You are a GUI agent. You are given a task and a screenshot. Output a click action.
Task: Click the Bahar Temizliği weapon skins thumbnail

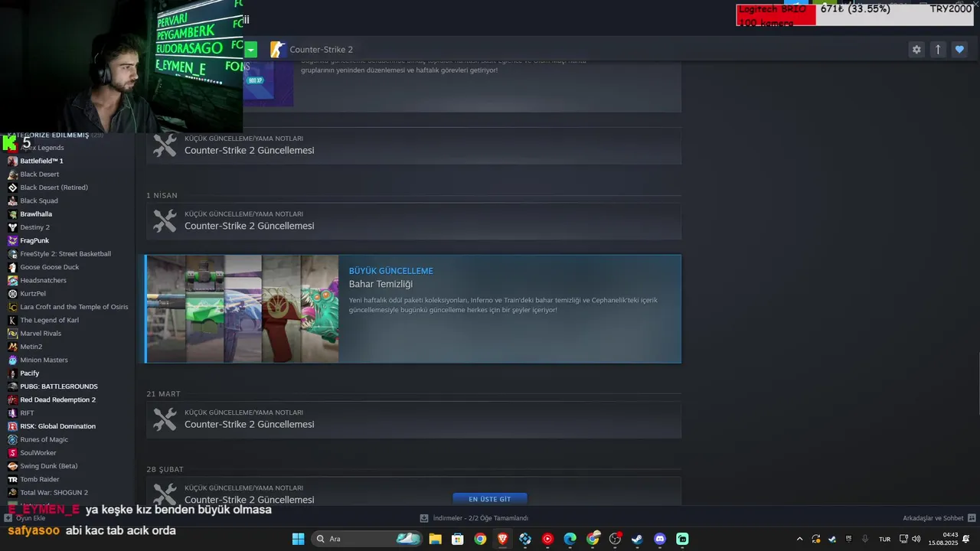(243, 309)
